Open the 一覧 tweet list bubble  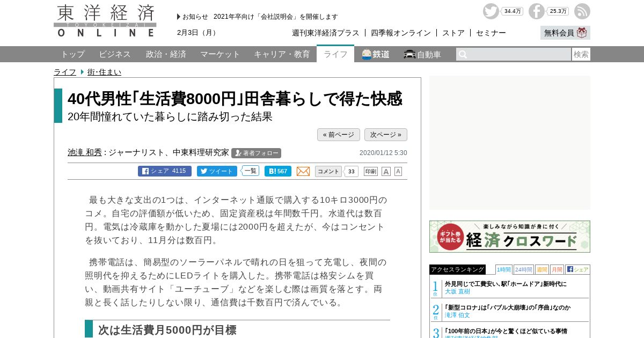point(250,171)
